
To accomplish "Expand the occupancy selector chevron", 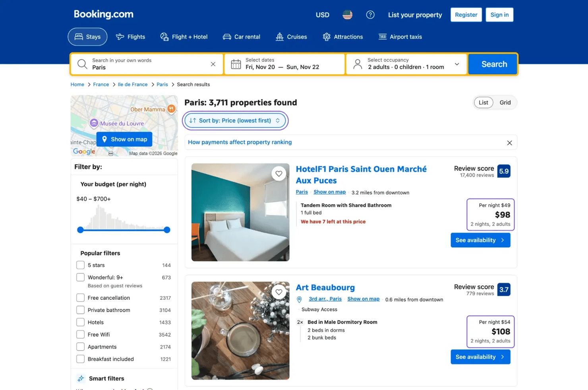I will pos(457,64).
